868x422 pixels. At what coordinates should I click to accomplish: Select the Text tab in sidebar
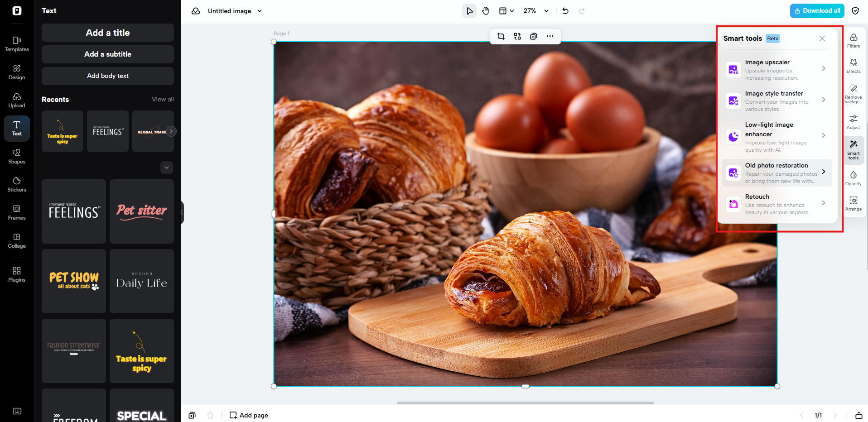coord(17,128)
